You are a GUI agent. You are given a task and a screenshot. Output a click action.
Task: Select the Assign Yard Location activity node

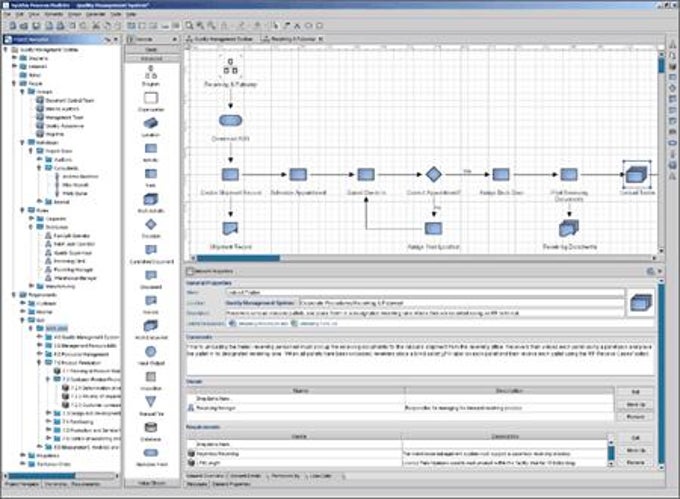433,228
